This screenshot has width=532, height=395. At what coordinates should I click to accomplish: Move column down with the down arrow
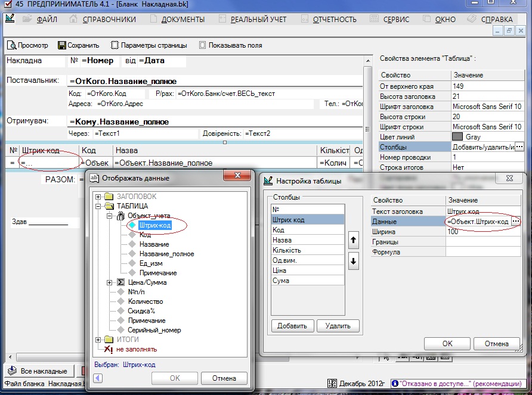[x=353, y=262]
